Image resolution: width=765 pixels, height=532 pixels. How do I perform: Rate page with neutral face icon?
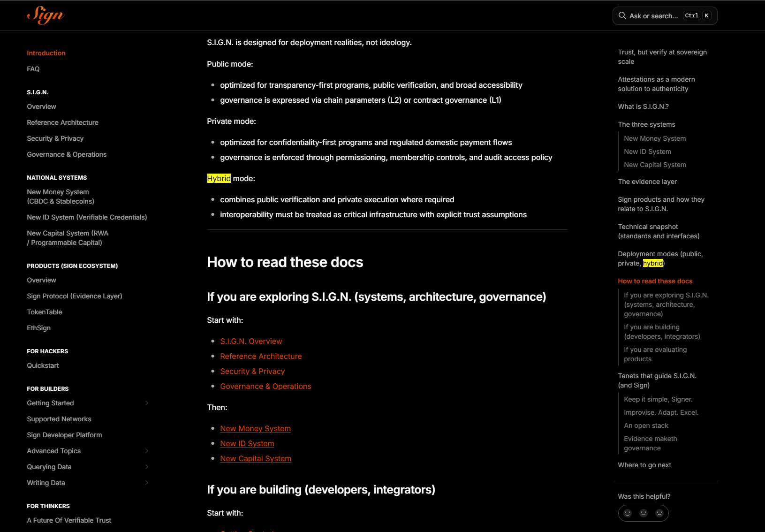point(644,513)
